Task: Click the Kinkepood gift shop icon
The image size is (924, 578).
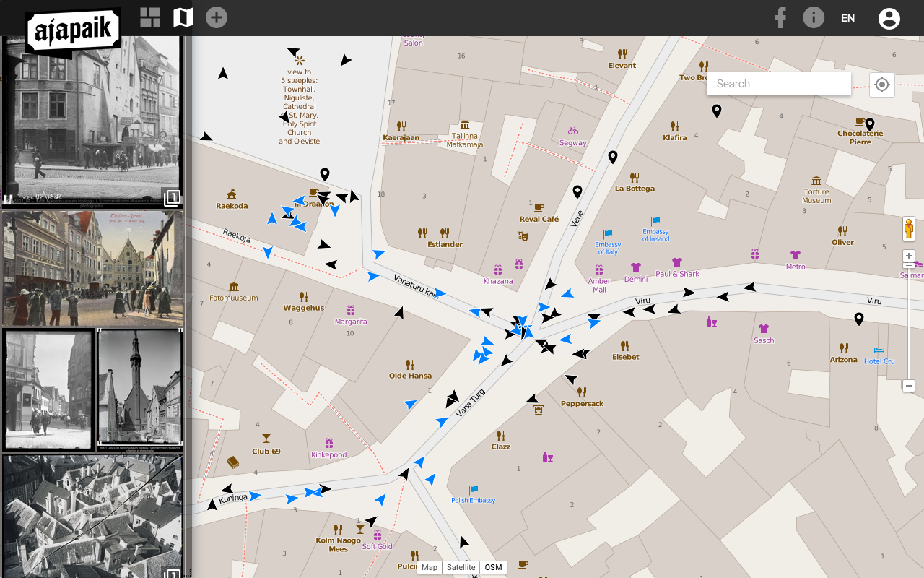Action: pyautogui.click(x=329, y=443)
